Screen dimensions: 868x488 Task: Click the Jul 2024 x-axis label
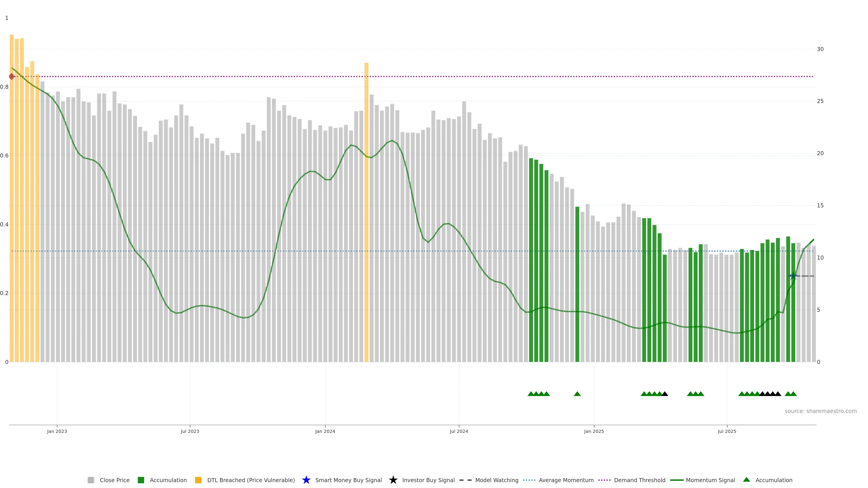click(x=459, y=431)
